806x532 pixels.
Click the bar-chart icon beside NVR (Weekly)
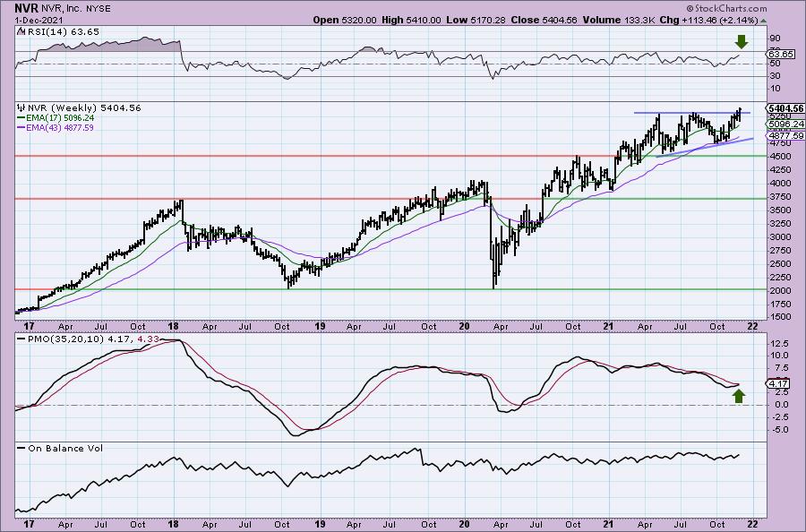coord(21,108)
